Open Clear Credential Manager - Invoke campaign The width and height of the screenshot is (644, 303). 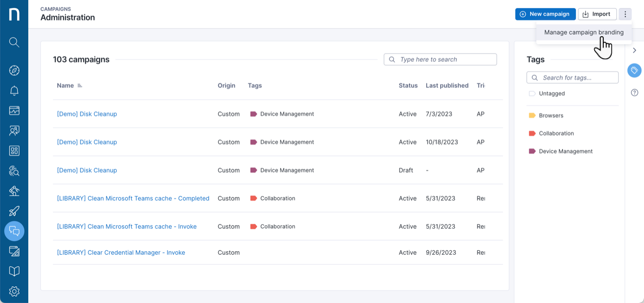121,253
